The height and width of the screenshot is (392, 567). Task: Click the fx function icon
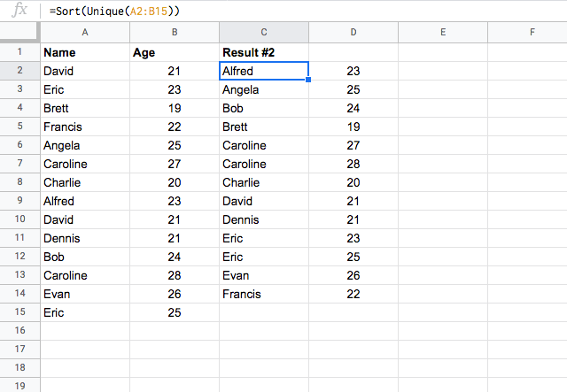point(19,10)
